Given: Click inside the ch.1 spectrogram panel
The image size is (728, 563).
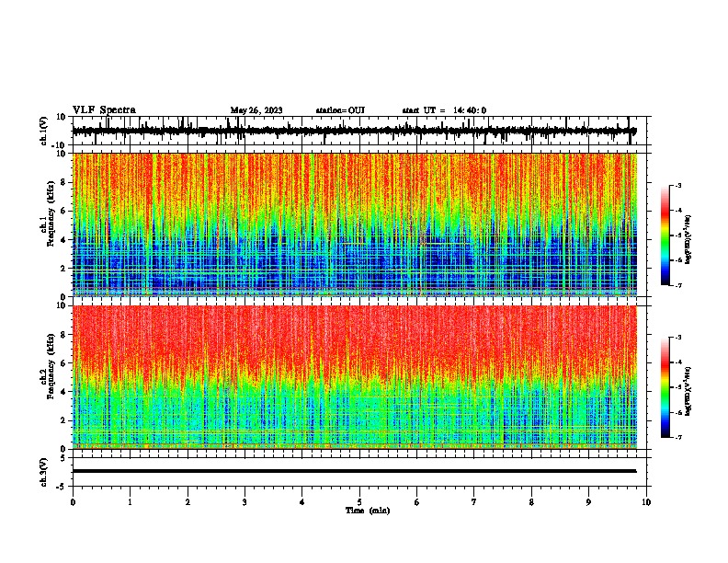Looking at the screenshot, I should pyautogui.click(x=354, y=224).
